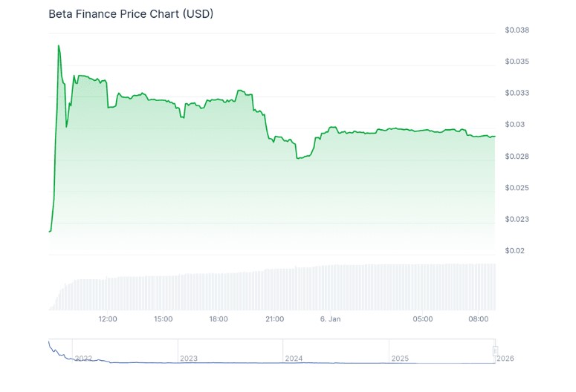Click the price line's highest peak
The height and width of the screenshot is (392, 576).
pos(58,45)
